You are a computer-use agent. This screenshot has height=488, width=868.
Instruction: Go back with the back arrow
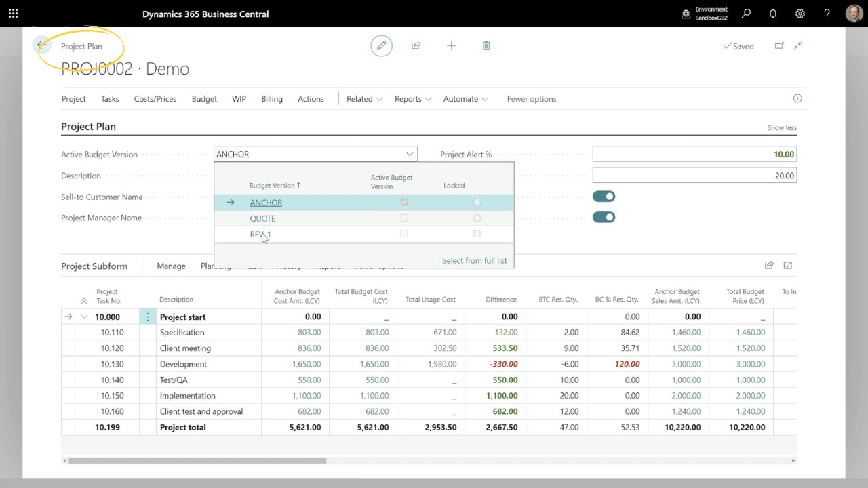click(x=42, y=45)
